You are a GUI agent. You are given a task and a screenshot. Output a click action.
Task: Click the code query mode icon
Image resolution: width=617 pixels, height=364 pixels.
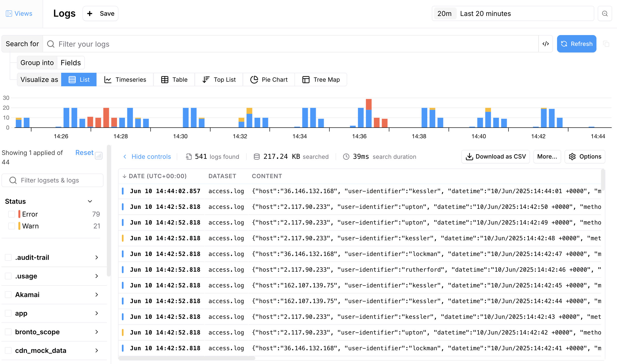coord(545,44)
